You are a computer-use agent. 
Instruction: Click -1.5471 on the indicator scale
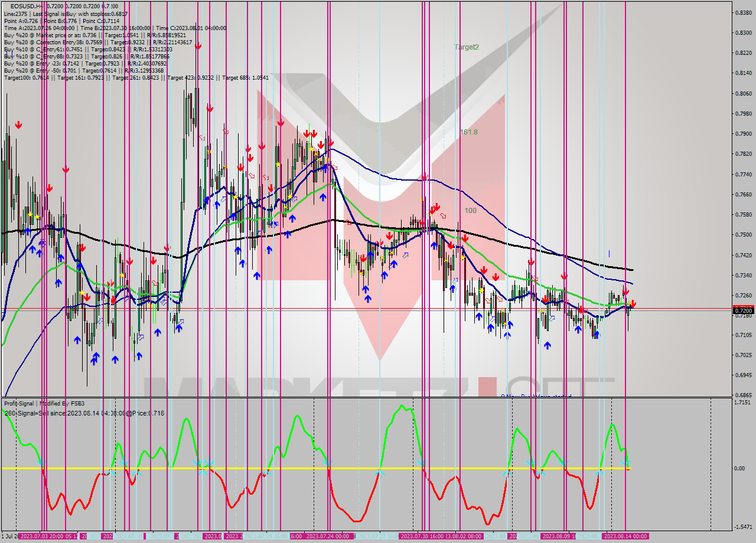pyautogui.click(x=742, y=526)
